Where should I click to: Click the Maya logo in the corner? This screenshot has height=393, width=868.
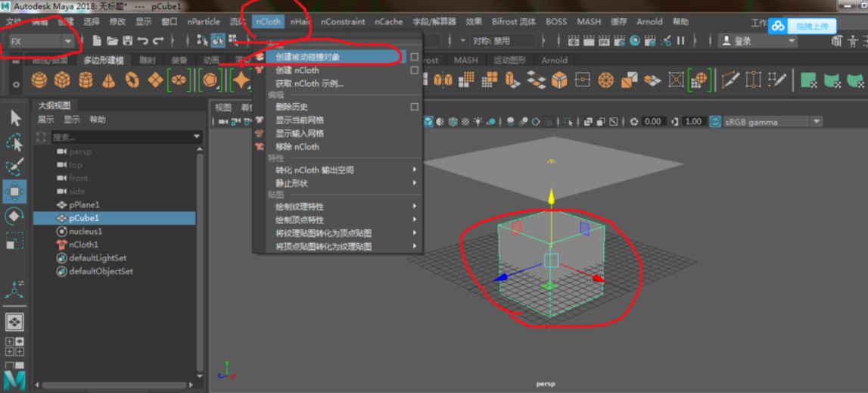[14, 380]
